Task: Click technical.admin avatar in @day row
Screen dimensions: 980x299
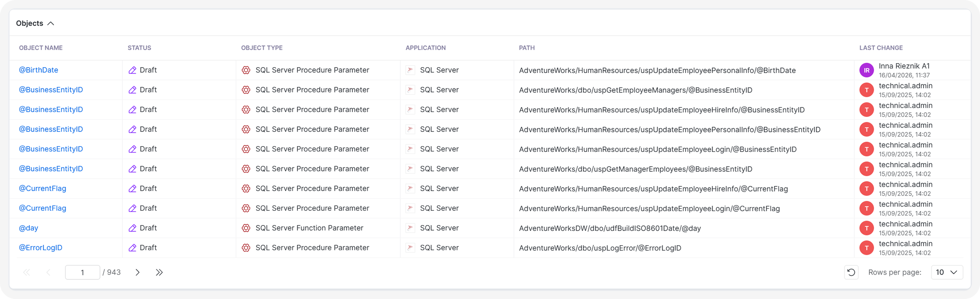Action: [x=866, y=228]
